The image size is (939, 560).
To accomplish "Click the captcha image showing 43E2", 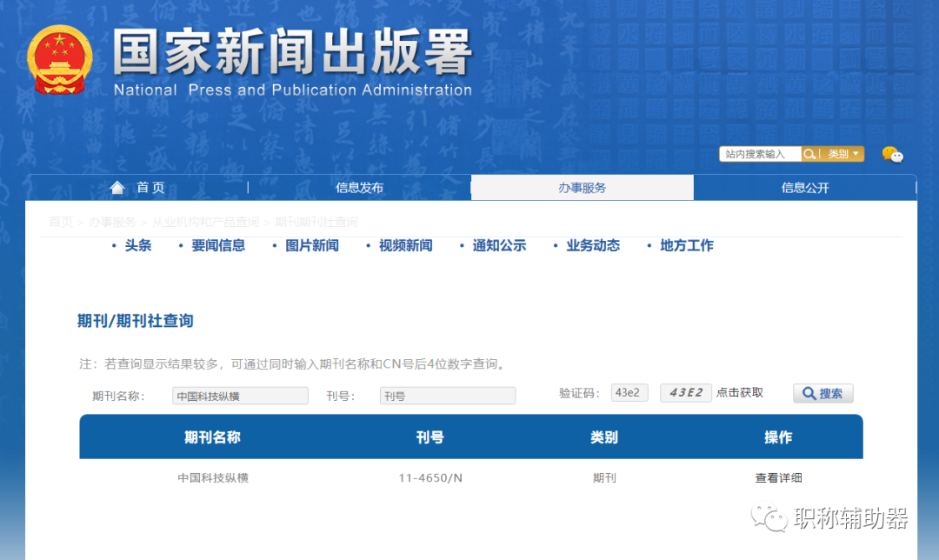I will point(686,392).
